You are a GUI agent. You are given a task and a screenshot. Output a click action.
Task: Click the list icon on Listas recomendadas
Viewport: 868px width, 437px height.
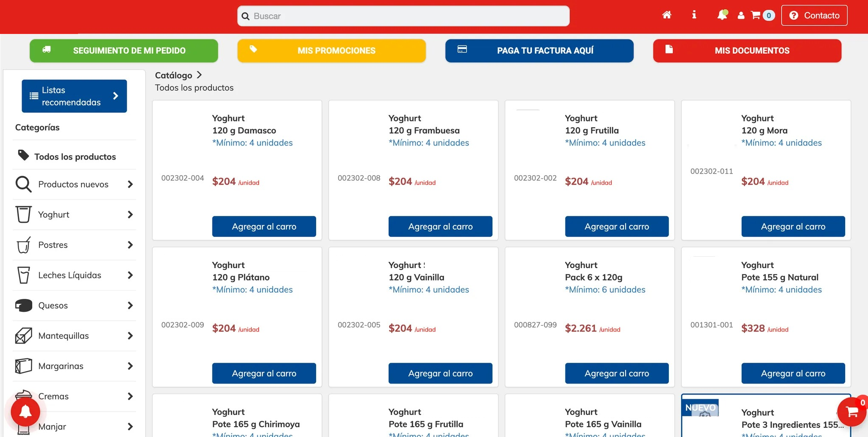pos(34,96)
